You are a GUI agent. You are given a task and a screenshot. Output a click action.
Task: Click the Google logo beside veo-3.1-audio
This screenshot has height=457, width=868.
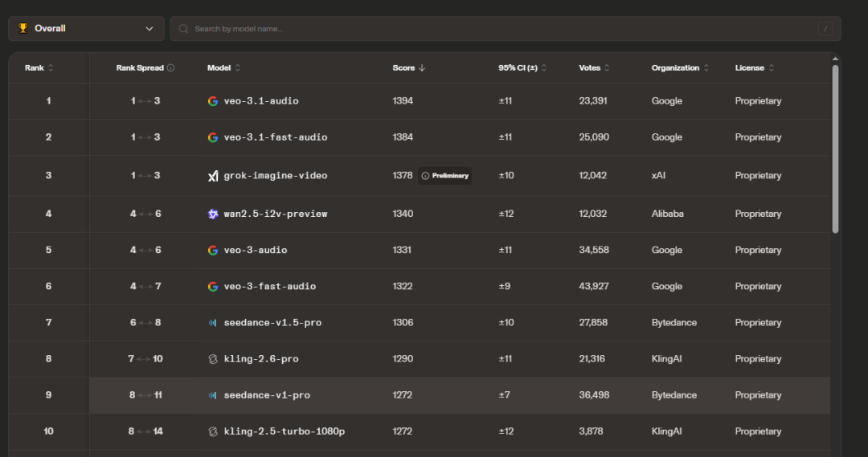coord(213,101)
